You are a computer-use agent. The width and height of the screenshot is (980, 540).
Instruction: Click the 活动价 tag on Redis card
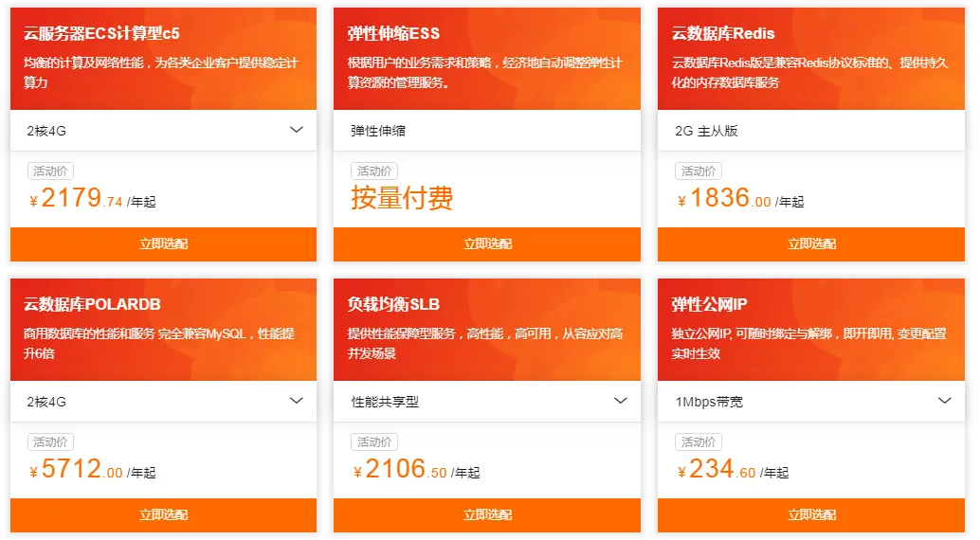click(x=699, y=171)
